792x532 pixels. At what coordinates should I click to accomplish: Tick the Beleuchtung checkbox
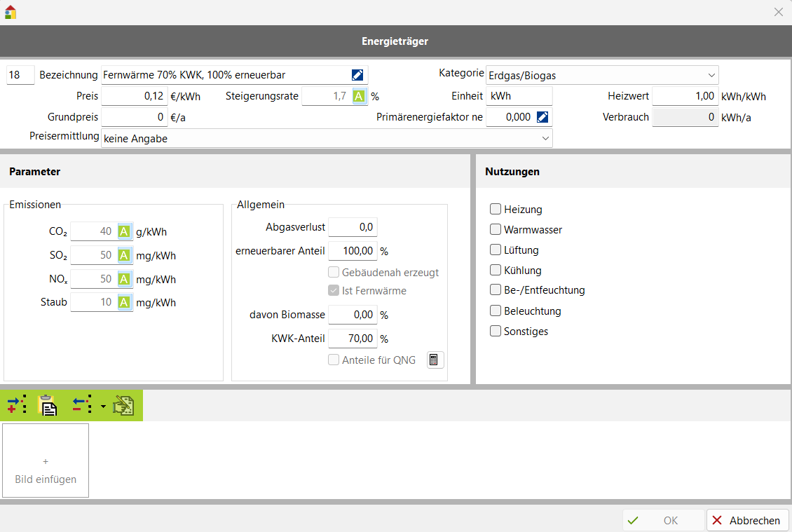point(496,311)
